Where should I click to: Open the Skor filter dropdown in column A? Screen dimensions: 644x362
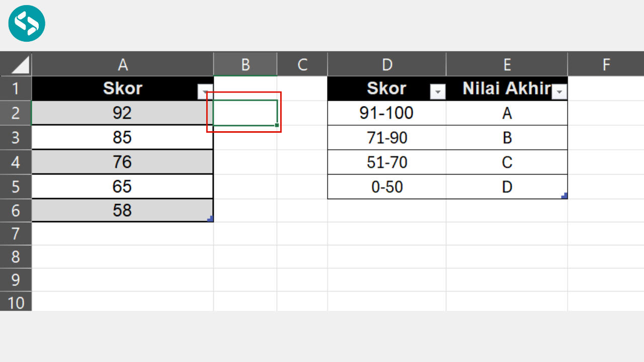tap(204, 92)
